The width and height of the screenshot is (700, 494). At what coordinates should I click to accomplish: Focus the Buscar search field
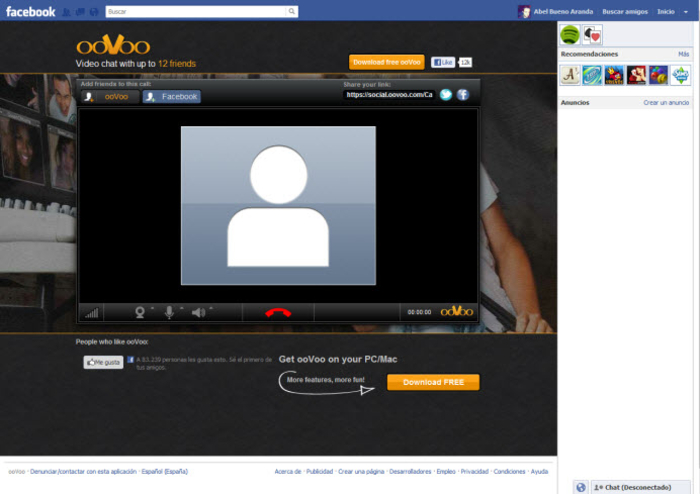(196, 12)
